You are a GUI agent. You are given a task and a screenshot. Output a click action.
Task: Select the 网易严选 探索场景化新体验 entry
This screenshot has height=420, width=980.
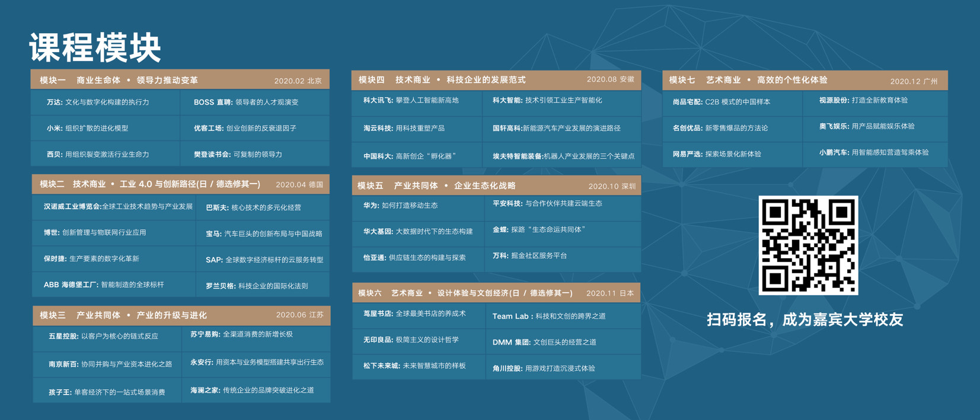tap(732, 154)
